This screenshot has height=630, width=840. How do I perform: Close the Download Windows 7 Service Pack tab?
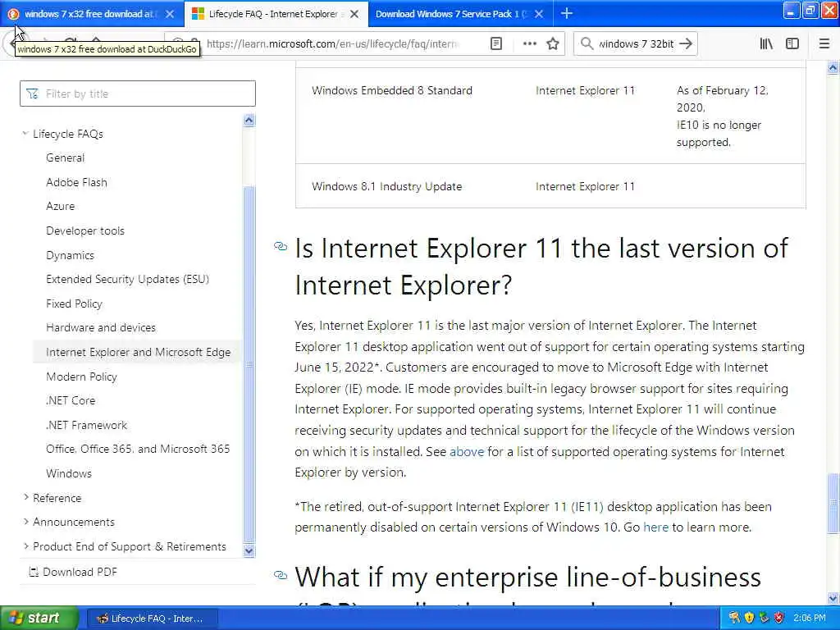(x=539, y=14)
